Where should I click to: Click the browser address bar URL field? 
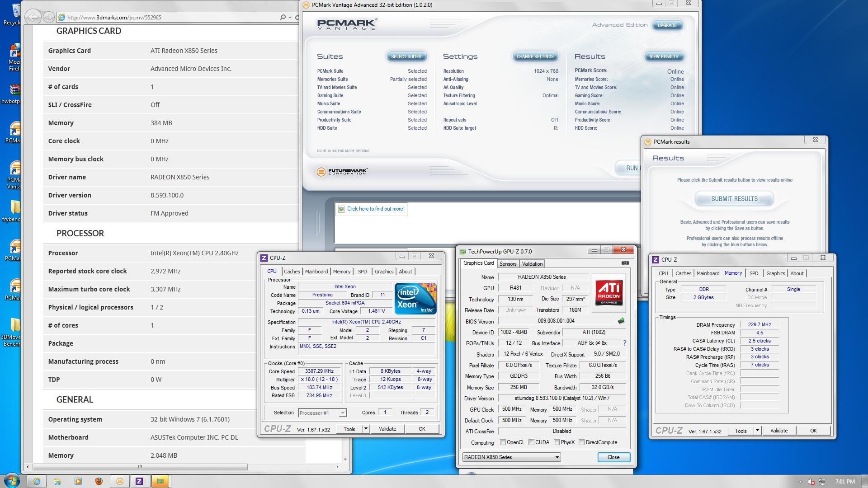[x=167, y=17]
